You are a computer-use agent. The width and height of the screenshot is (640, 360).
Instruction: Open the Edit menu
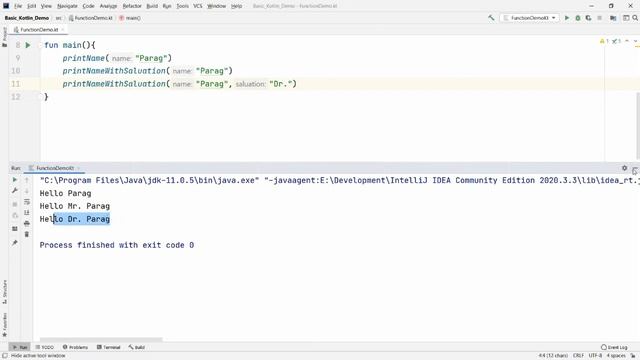point(31,6)
